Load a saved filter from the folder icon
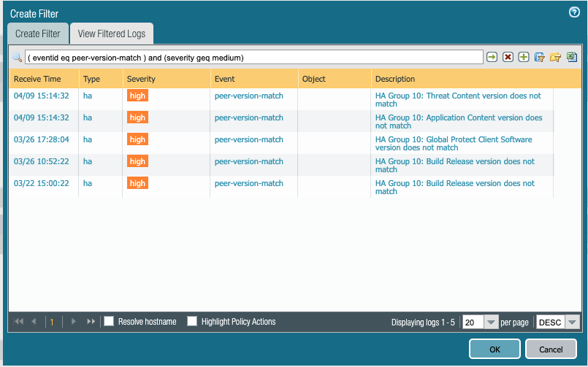The image size is (588, 367). pyautogui.click(x=556, y=57)
